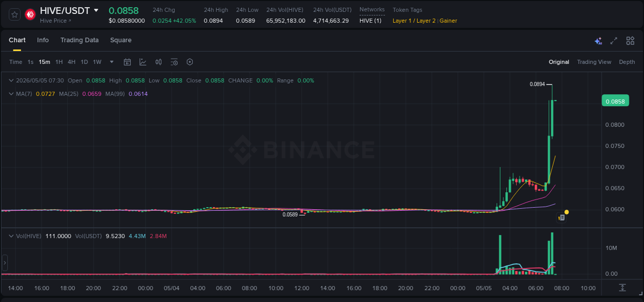The width and height of the screenshot is (644, 302).
Task: Expand chart to fullscreen with arrows icon
Action: point(614,41)
